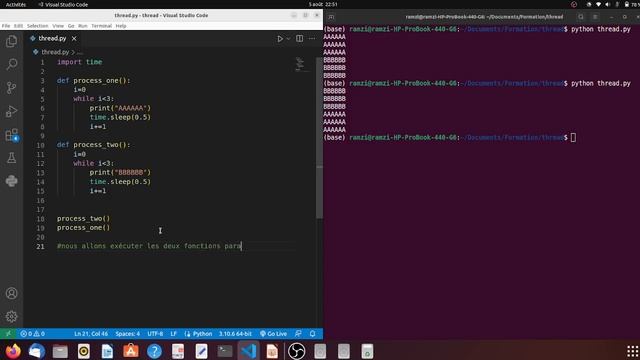Open OBS Studio from the dock
The width and height of the screenshot is (640, 360).
[x=296, y=351]
